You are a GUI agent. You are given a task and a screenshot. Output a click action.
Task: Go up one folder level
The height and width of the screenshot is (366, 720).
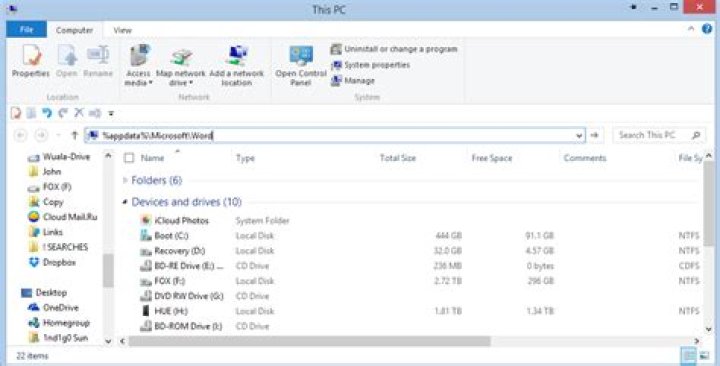74,135
